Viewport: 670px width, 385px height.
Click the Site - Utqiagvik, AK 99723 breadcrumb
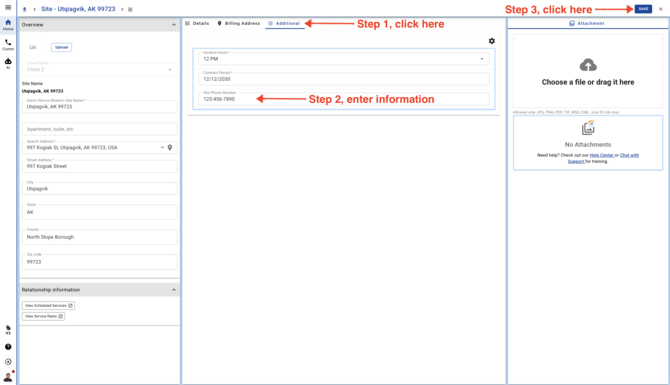point(78,9)
